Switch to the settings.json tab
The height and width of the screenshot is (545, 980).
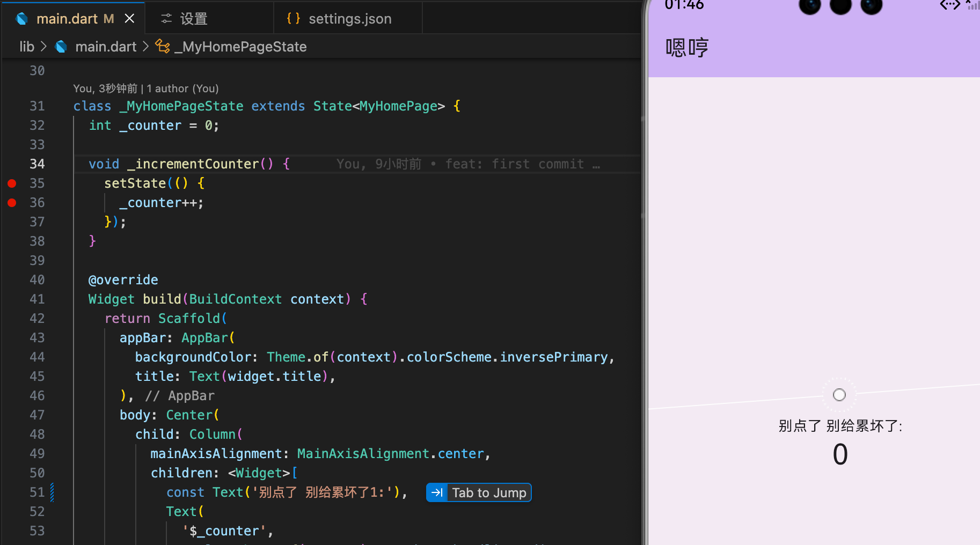348,19
